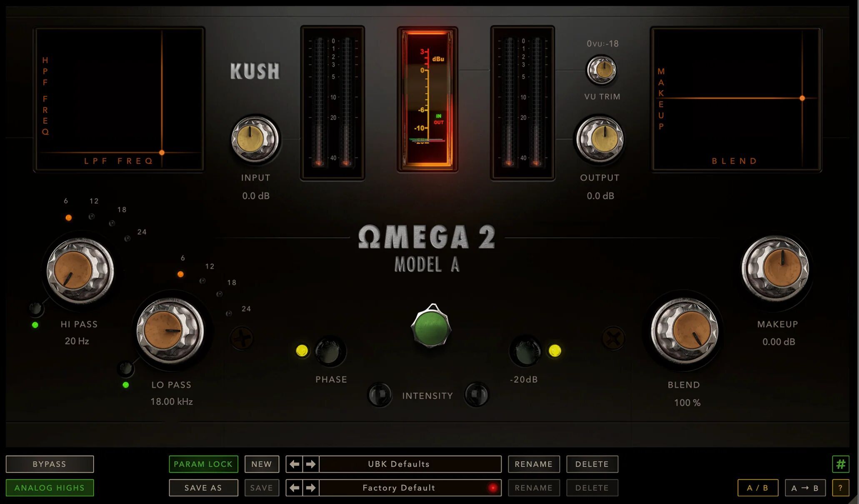The width and height of the screenshot is (859, 504).
Task: Open help with question mark button
Action: coord(841,488)
